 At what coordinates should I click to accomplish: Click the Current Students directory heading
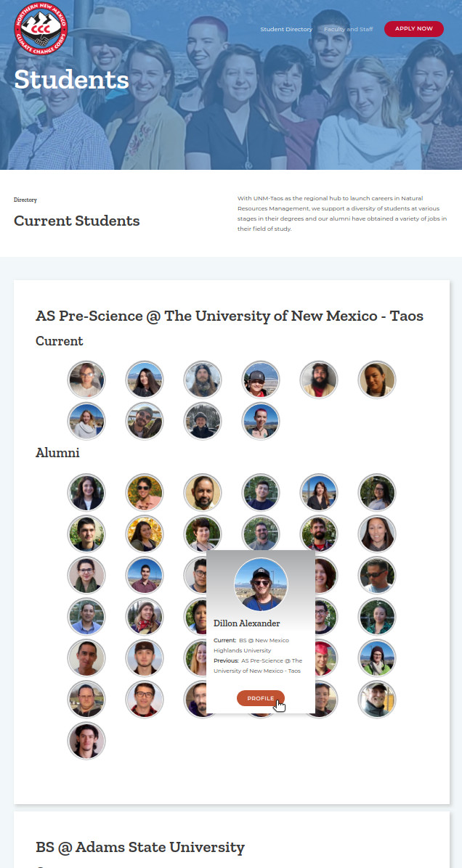(x=77, y=221)
